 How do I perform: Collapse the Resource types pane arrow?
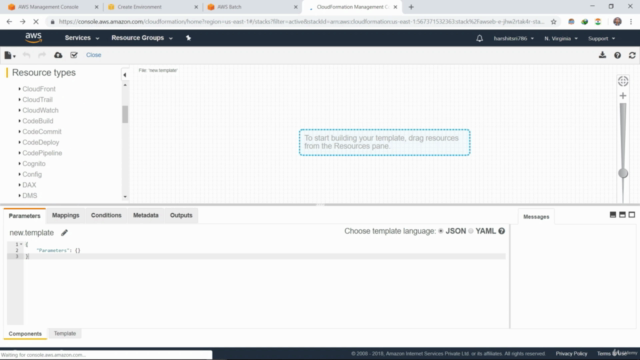pyautogui.click(x=125, y=75)
